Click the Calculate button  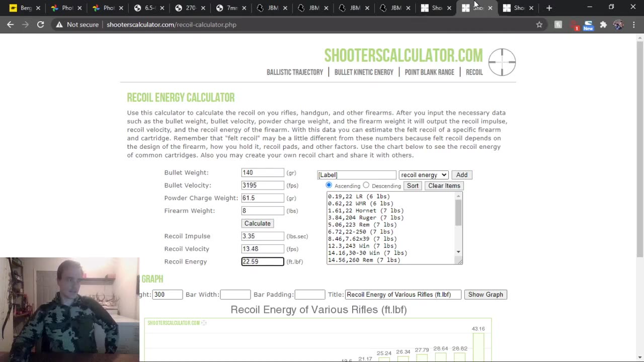[258, 223]
